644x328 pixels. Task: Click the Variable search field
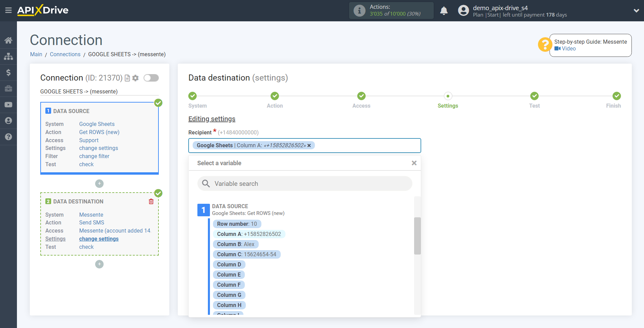[305, 183]
